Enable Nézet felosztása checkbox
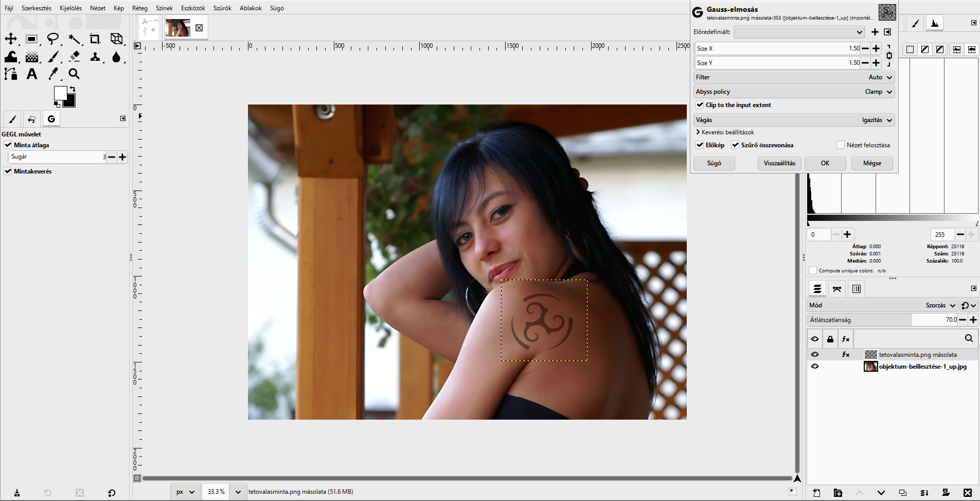Viewport: 980px width, 501px height. pos(841,145)
